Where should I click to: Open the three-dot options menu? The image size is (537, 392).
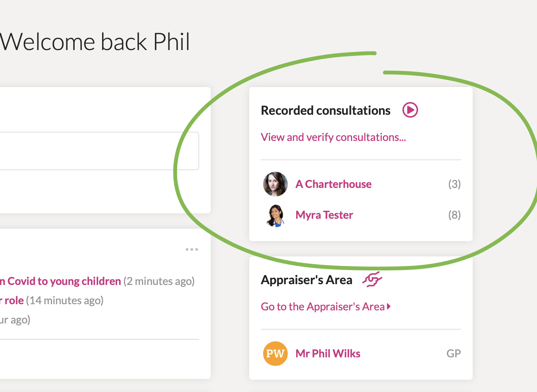(x=192, y=250)
